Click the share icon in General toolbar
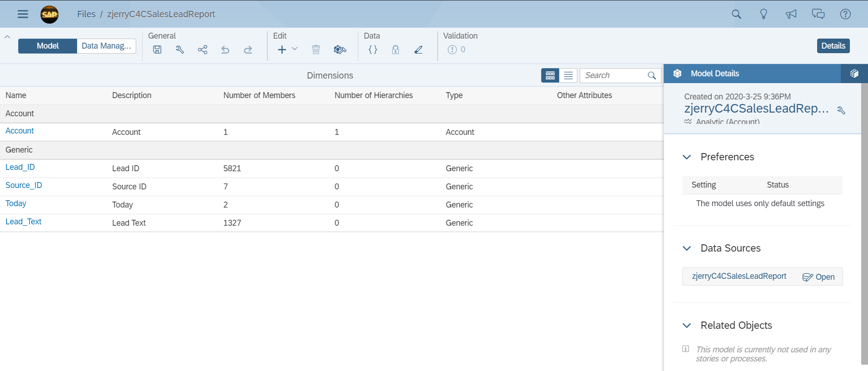Viewport: 868px width, 371px height. click(x=202, y=50)
